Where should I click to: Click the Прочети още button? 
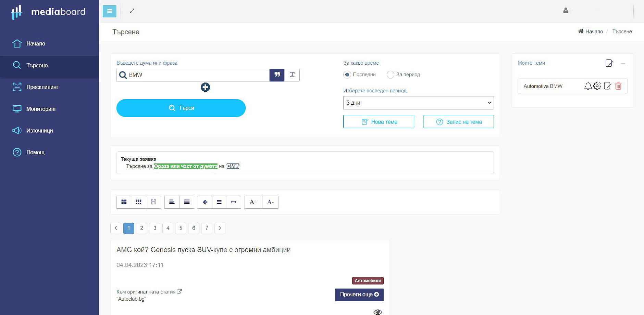point(359,295)
